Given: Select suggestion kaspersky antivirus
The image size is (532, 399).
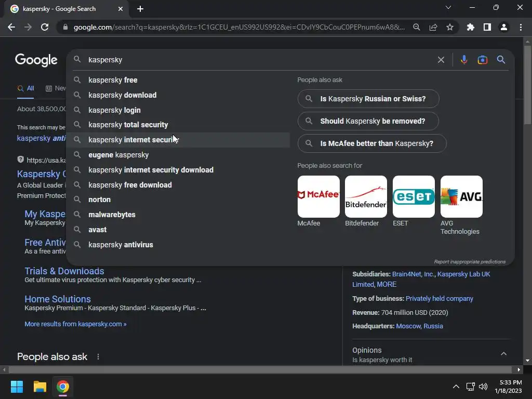Looking at the screenshot, I should point(178,245).
